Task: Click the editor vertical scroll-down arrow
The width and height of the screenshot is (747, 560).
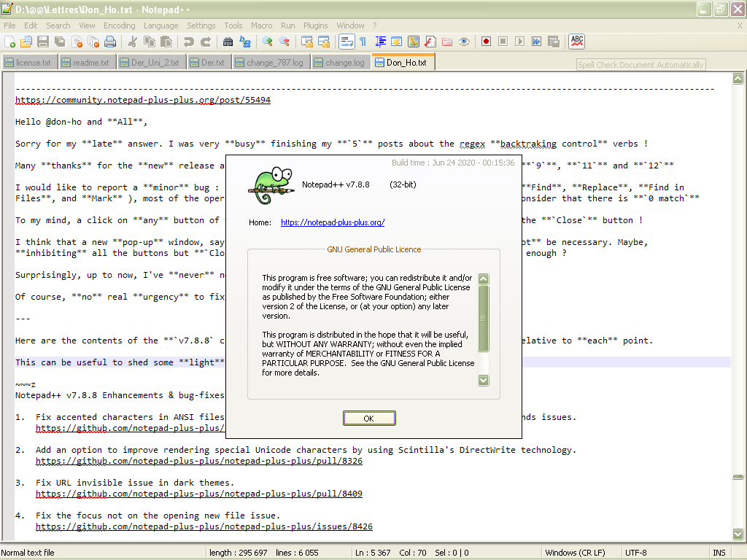Action: point(738,534)
